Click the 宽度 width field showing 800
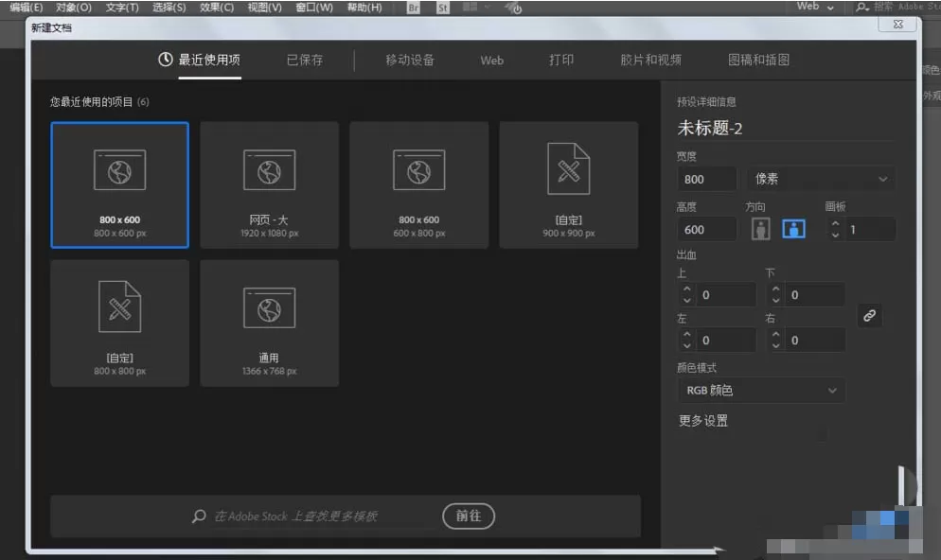 click(706, 180)
